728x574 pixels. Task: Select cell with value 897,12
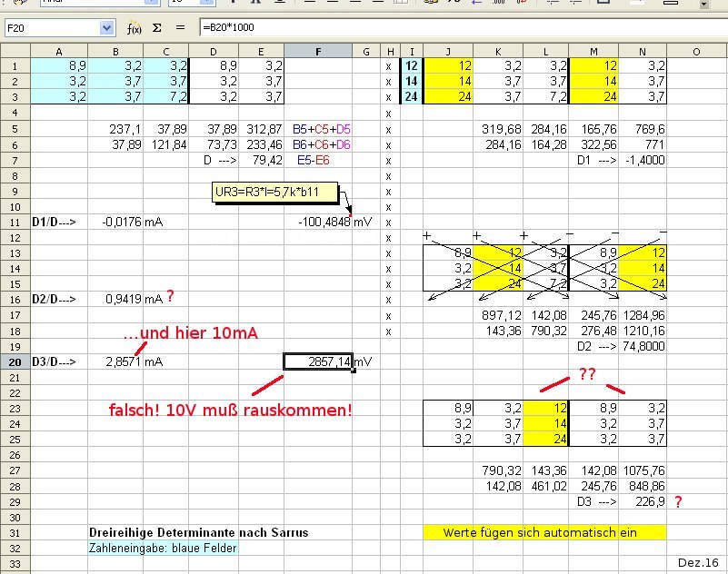(x=498, y=315)
